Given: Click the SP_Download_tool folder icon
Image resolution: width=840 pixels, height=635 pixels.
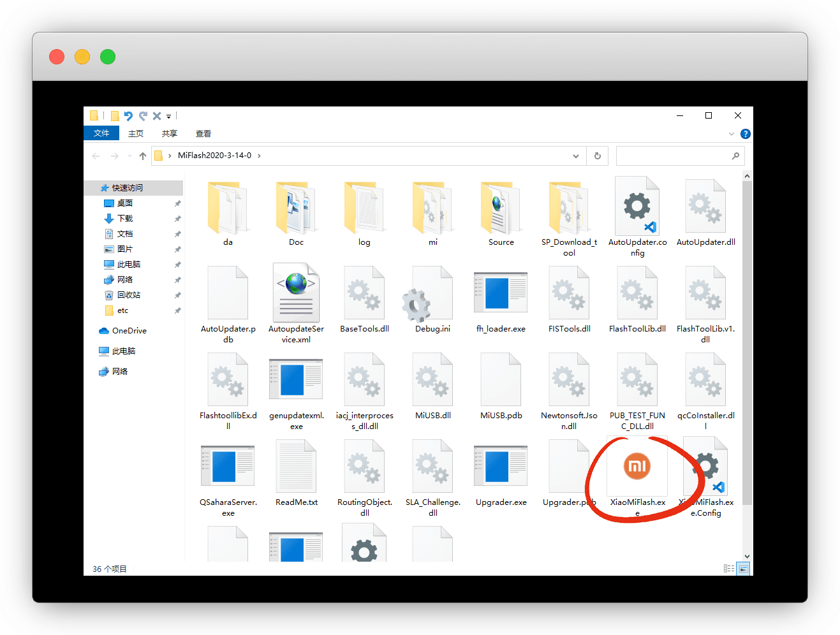Looking at the screenshot, I should pos(569,207).
